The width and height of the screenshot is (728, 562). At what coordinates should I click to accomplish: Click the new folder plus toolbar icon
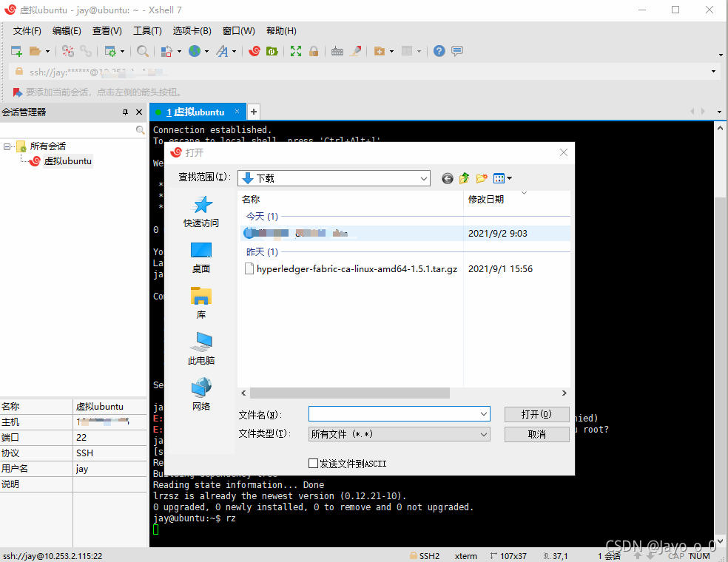click(380, 51)
